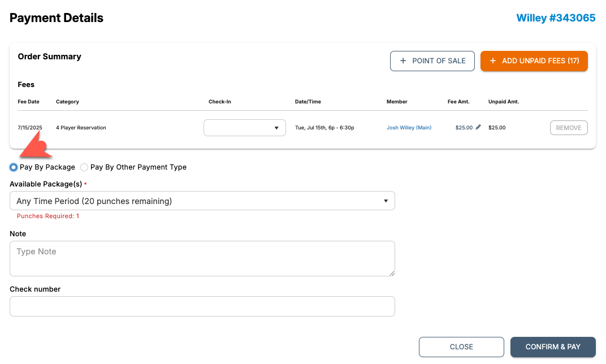This screenshot has width=606, height=364.
Task: Open Josh Willey (Main) member link
Action: point(409,128)
